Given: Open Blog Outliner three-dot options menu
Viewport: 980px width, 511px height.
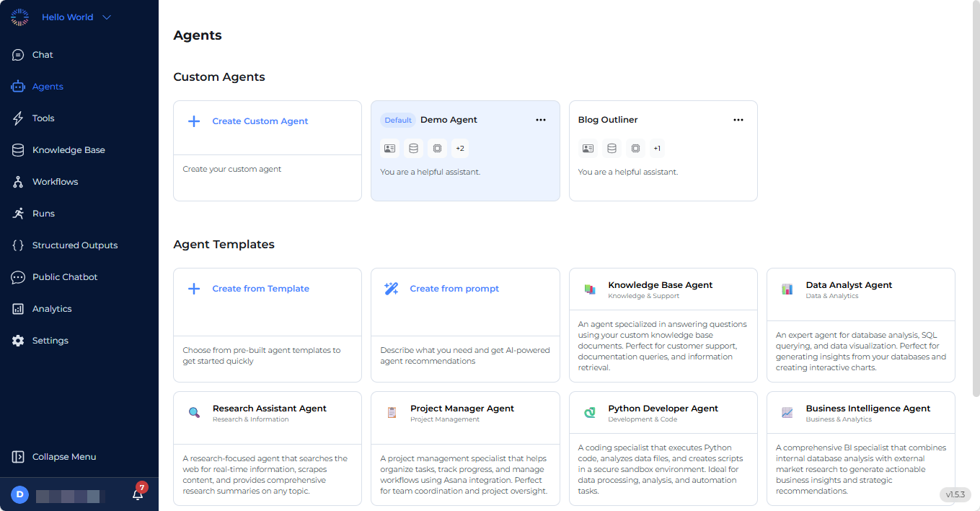Looking at the screenshot, I should pos(738,120).
